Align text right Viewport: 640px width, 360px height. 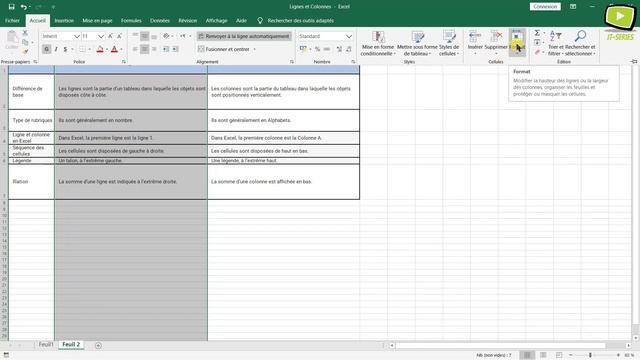tap(154, 49)
